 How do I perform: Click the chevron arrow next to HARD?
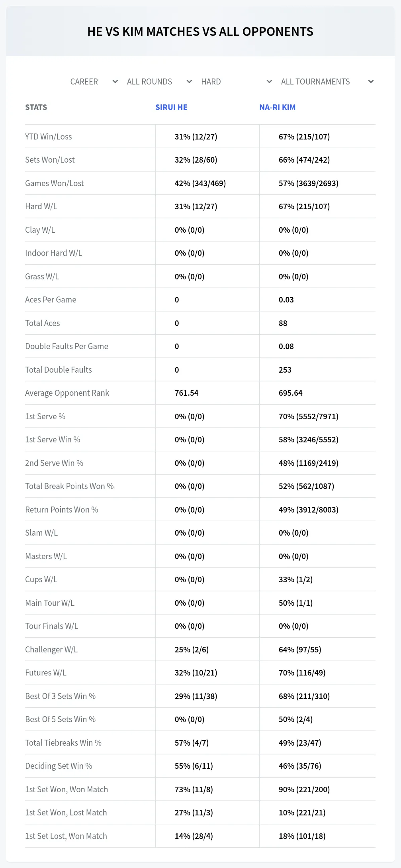[269, 82]
